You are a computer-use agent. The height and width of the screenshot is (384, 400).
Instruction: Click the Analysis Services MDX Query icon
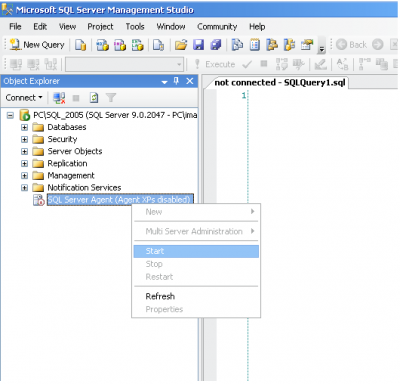click(x=102, y=45)
